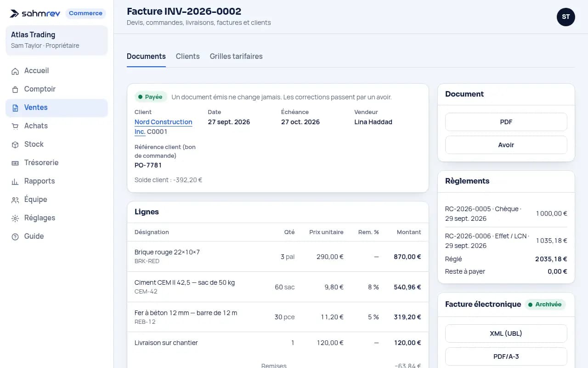This screenshot has height=368, width=588.
Task: Click the Atlas Trading company card
Action: click(57, 40)
